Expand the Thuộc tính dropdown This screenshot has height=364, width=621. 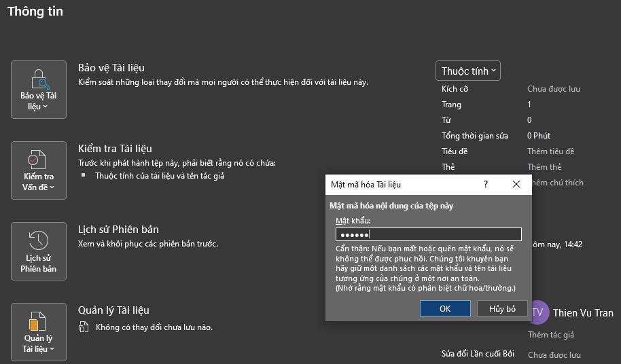tap(468, 71)
